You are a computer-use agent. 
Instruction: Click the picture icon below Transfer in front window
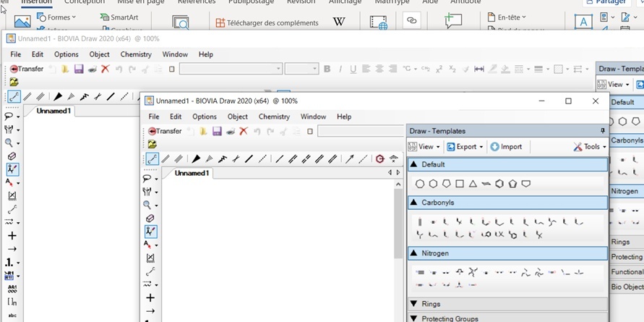tap(152, 144)
